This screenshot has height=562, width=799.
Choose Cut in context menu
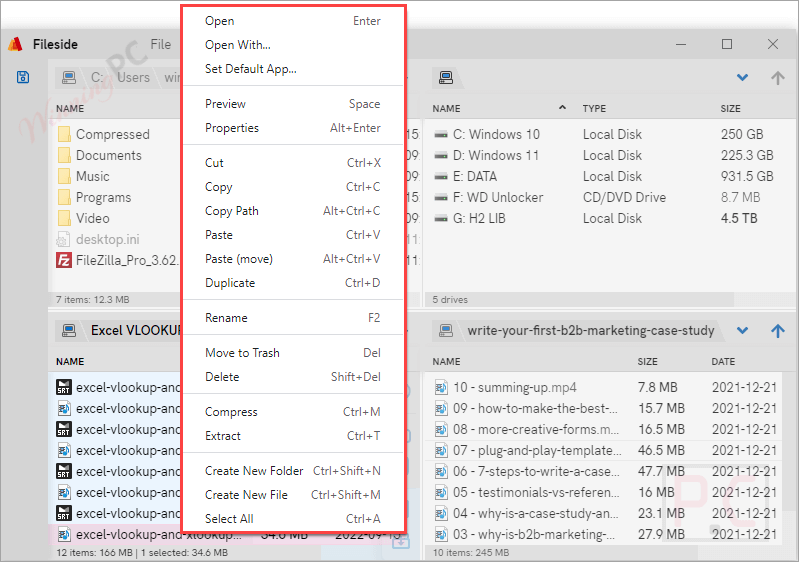click(x=293, y=163)
